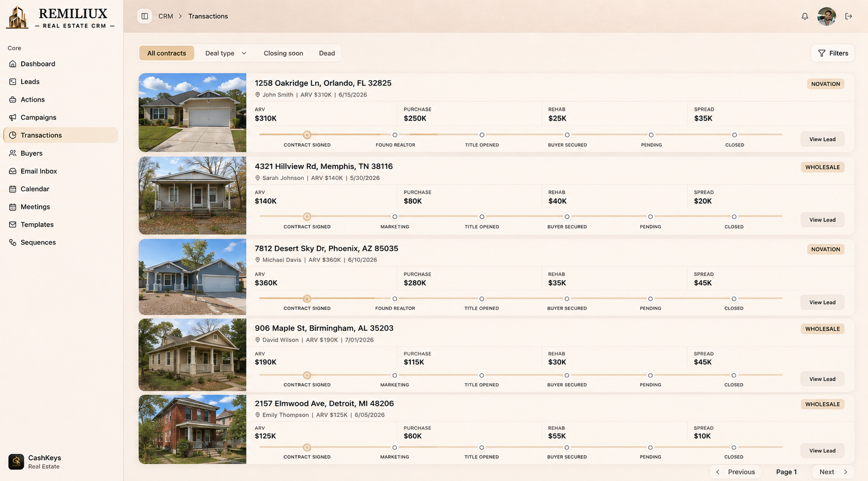868x481 pixels.
Task: Click address 906 Maple St, Birmingham
Action: click(x=324, y=328)
